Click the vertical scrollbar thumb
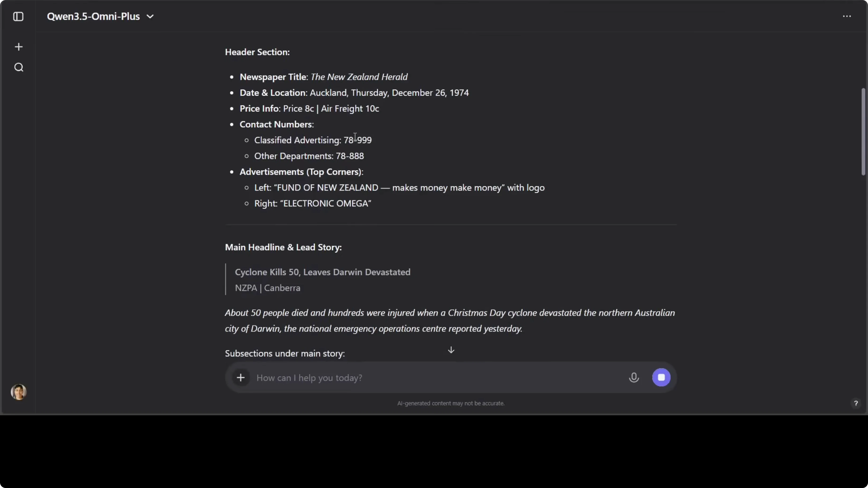The height and width of the screenshot is (488, 868). click(x=863, y=131)
